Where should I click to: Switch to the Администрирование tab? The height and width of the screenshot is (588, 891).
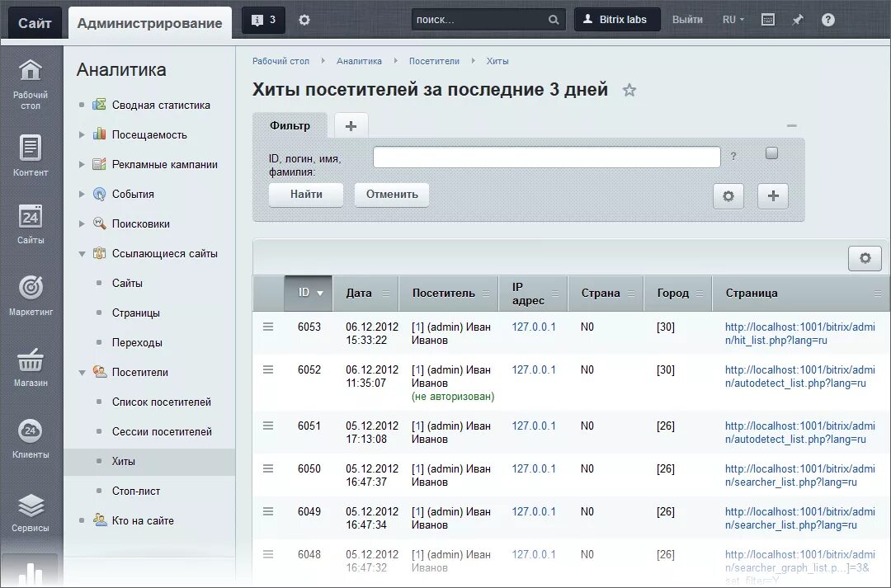[x=150, y=23]
